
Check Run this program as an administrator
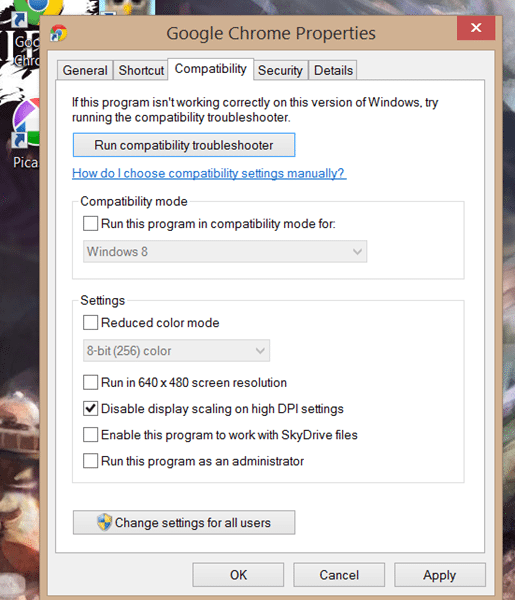tap(90, 461)
